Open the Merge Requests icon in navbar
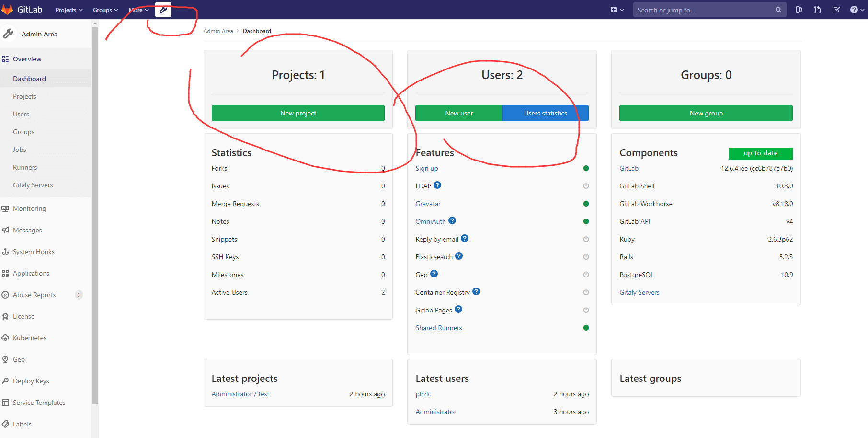This screenshot has height=438, width=868. [817, 10]
